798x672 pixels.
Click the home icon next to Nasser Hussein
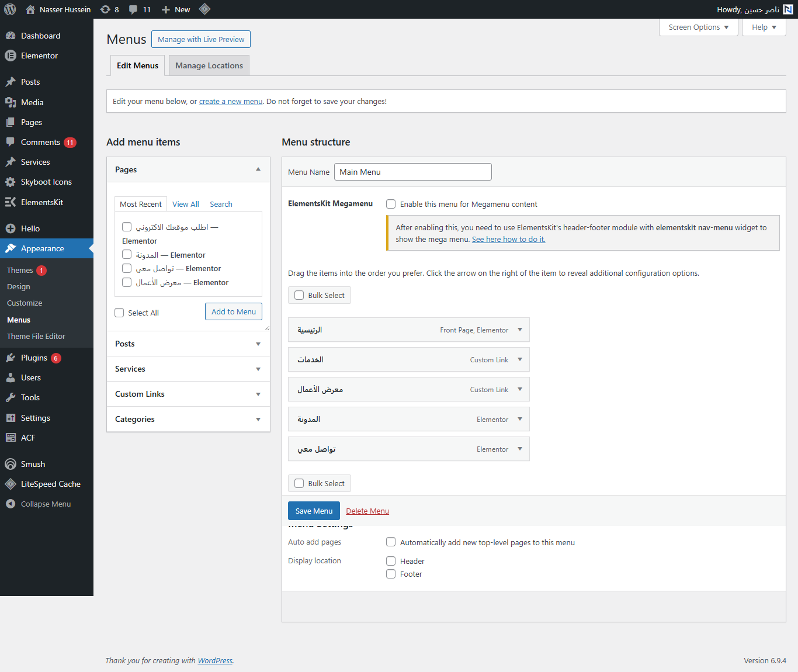(x=30, y=9)
